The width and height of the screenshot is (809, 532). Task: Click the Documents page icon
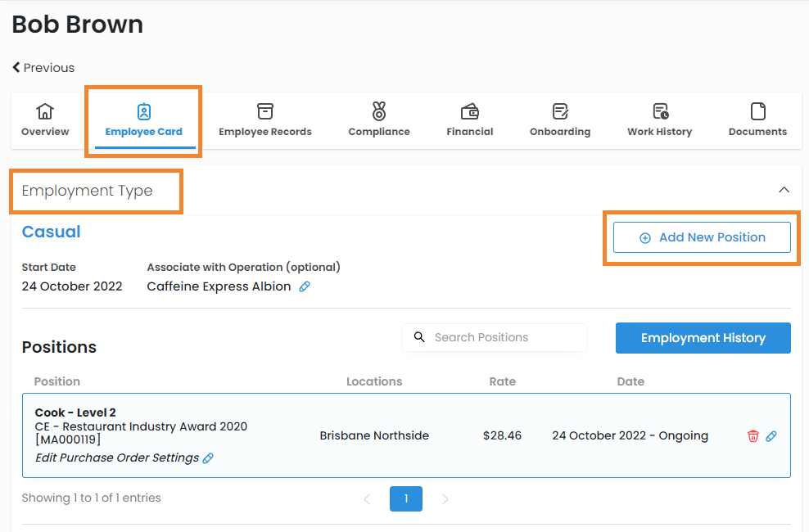click(x=757, y=111)
